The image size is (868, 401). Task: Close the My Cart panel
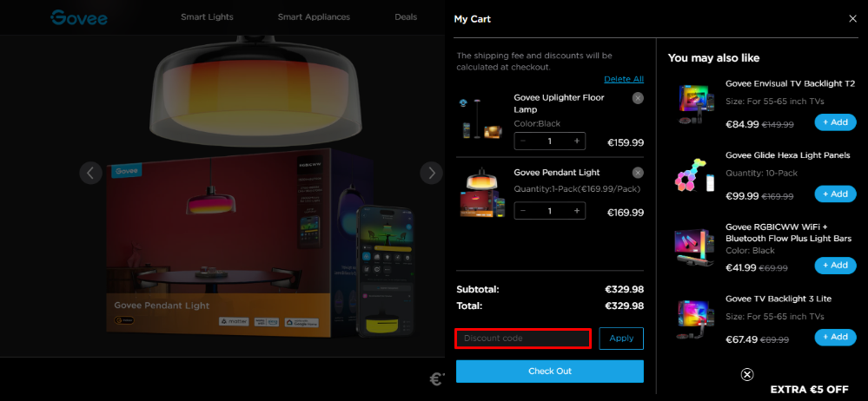pos(852,19)
